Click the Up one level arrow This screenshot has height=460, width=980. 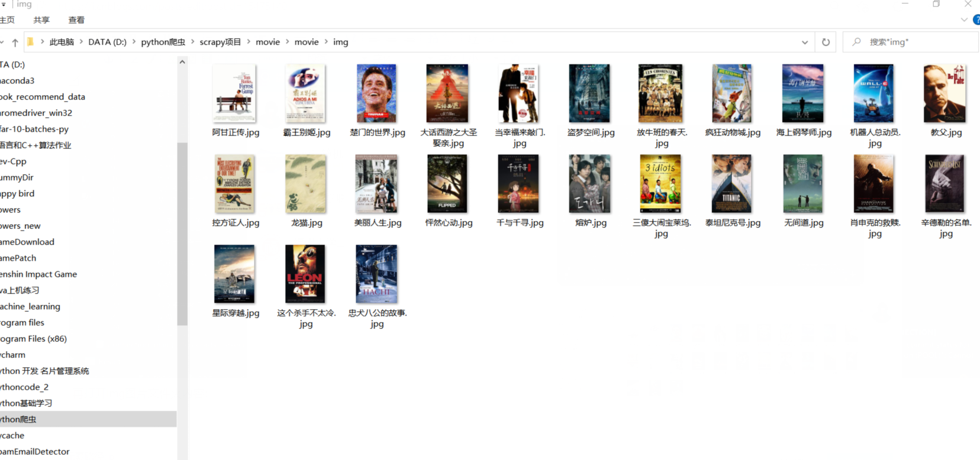click(15, 42)
